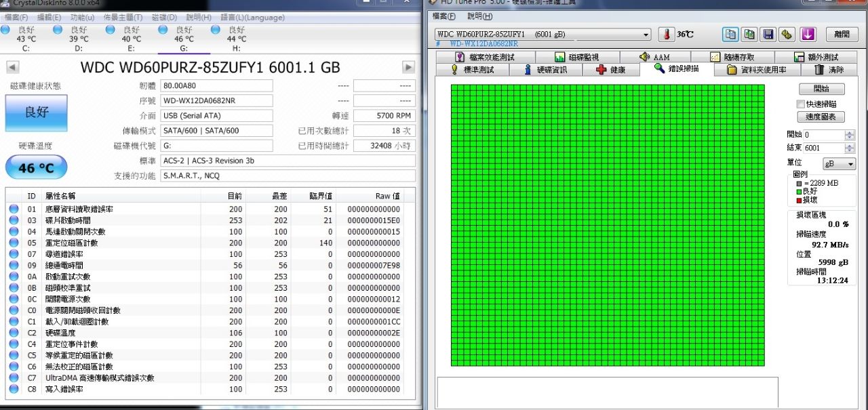Image resolution: width=868 pixels, height=410 pixels.
Task: Select drive E: status orb
Action: (x=111, y=30)
